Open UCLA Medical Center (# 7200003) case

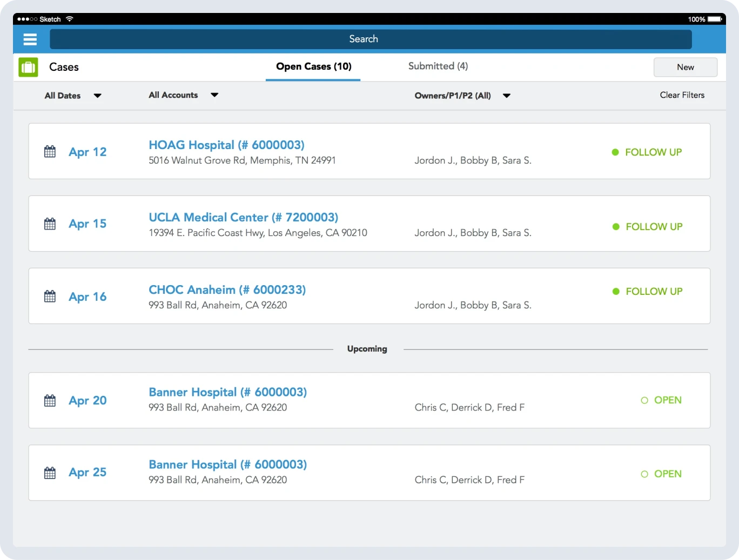point(244,217)
